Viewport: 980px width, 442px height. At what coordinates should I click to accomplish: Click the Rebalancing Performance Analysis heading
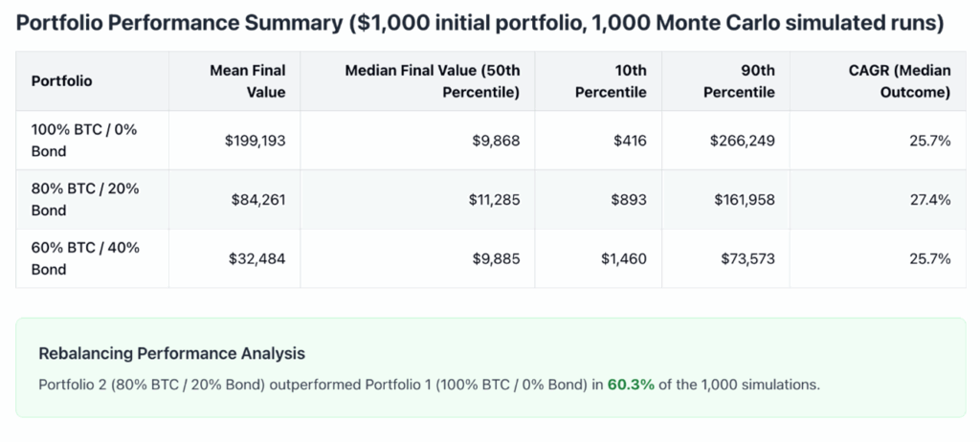coord(171,353)
